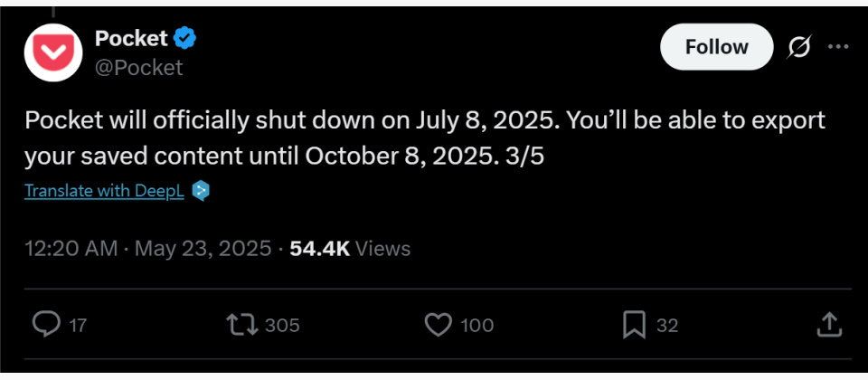Click the Reply speech bubble icon

[44, 325]
